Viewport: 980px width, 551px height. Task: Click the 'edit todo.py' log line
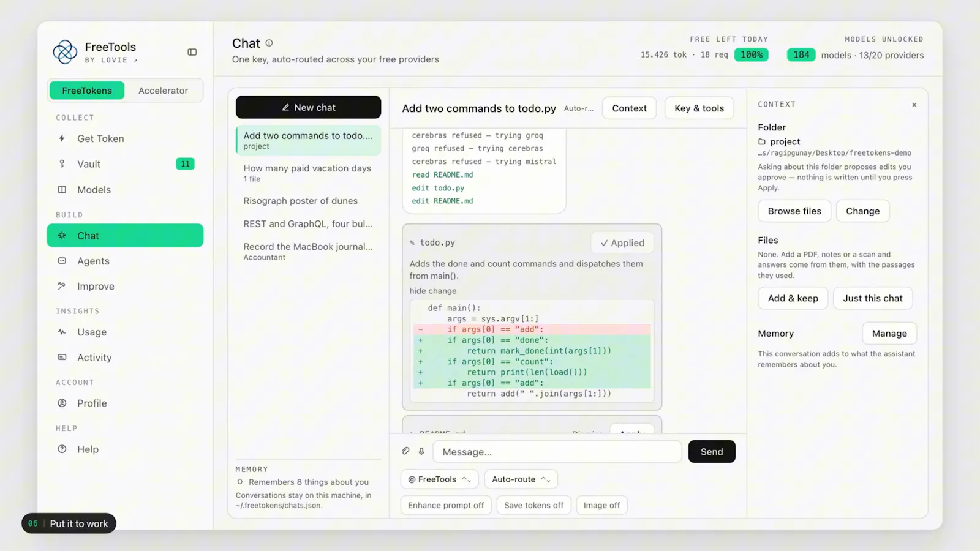[438, 188]
